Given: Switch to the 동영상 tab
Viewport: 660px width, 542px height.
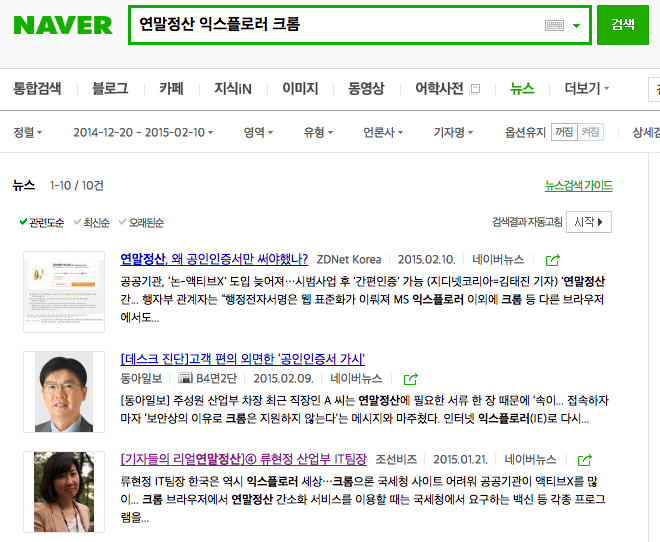Looking at the screenshot, I should [x=366, y=88].
